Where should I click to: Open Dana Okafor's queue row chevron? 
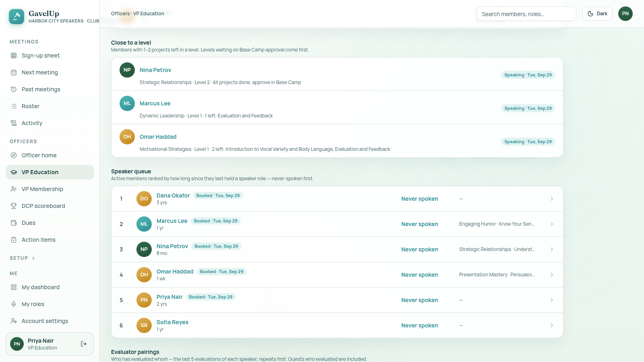[552, 199]
